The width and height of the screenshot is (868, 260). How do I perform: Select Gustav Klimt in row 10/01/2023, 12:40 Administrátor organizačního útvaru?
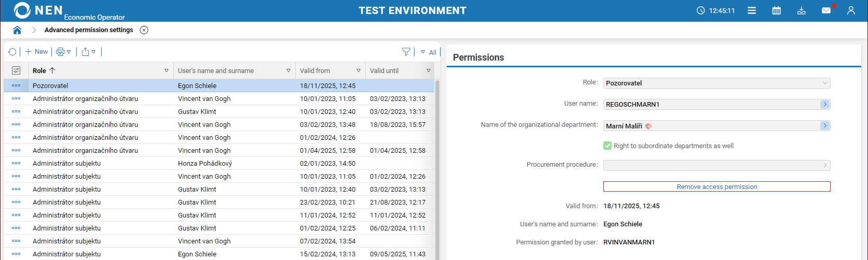[197, 111]
